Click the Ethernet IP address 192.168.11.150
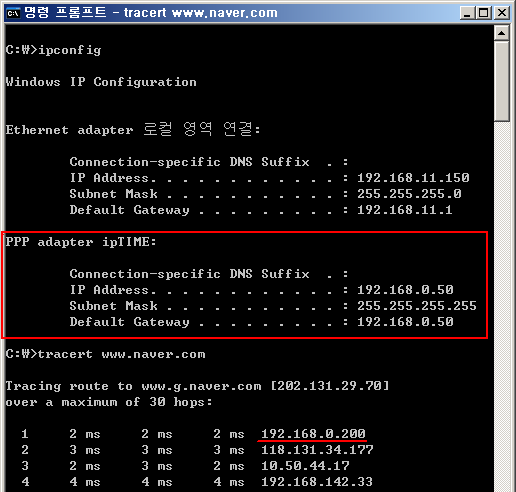 pyautogui.click(x=413, y=178)
